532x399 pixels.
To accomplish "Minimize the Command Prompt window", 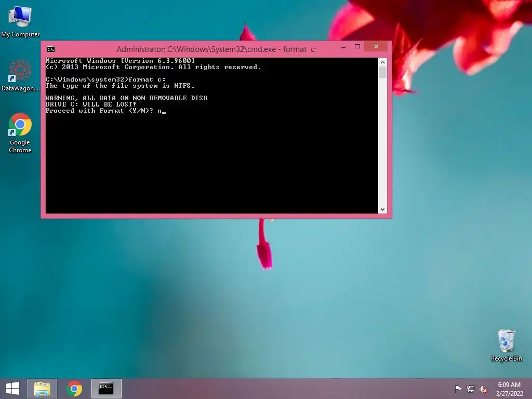I will (x=343, y=47).
